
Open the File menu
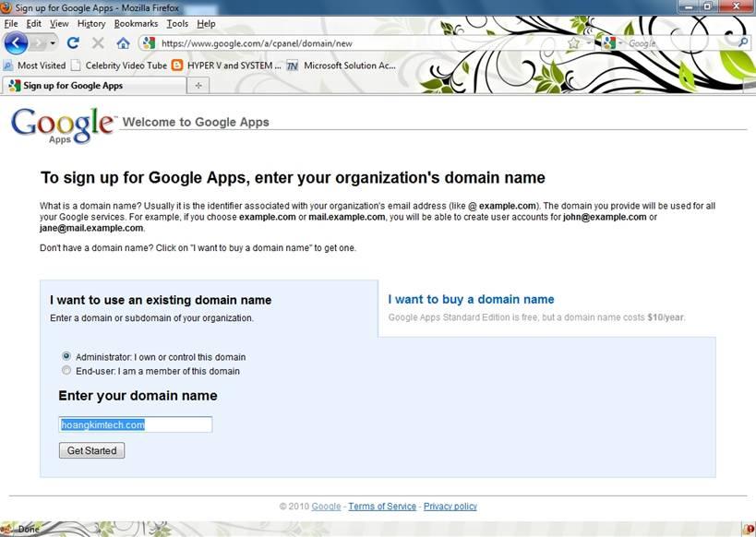coord(11,24)
